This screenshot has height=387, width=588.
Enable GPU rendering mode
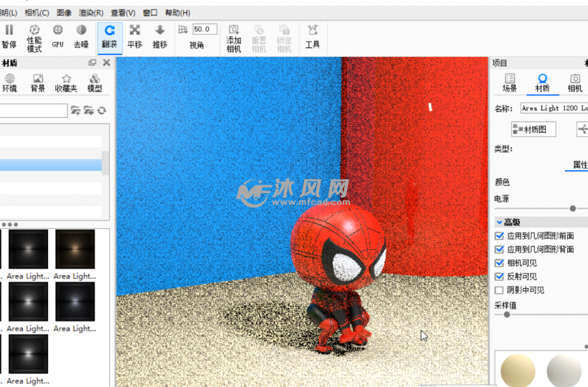pyautogui.click(x=57, y=37)
